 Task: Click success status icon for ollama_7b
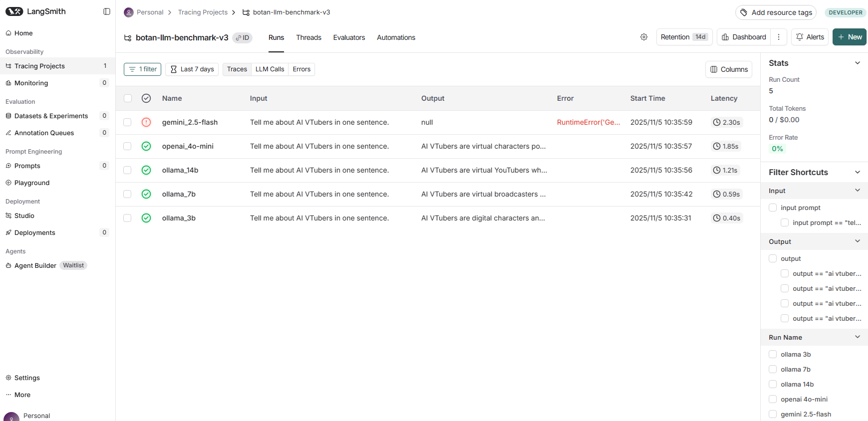[146, 194]
